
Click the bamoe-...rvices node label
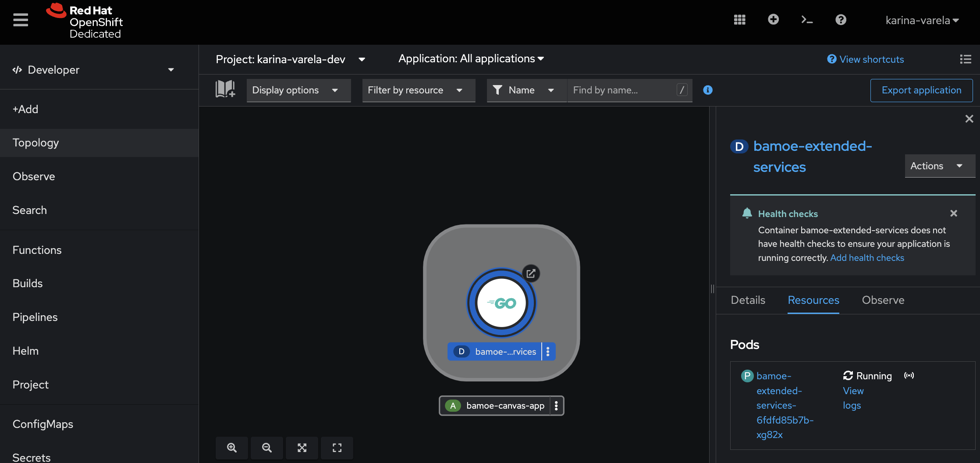click(x=494, y=352)
